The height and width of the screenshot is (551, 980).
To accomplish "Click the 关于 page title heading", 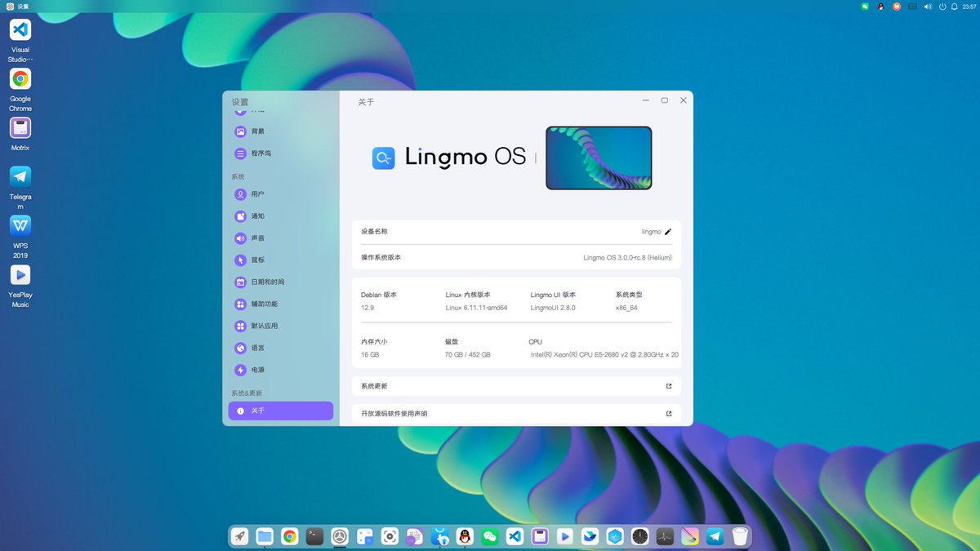I will 366,102.
